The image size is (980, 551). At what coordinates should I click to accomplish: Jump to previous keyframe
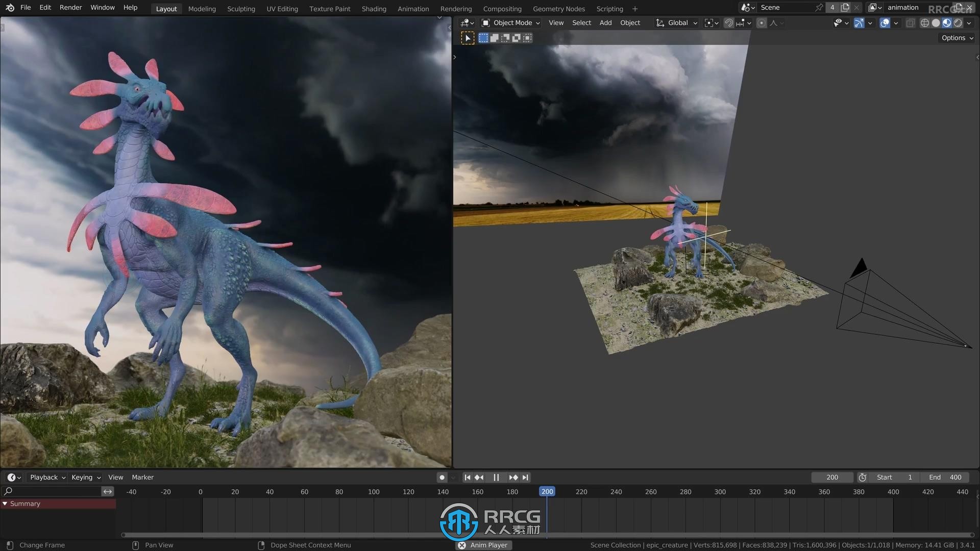click(x=479, y=478)
